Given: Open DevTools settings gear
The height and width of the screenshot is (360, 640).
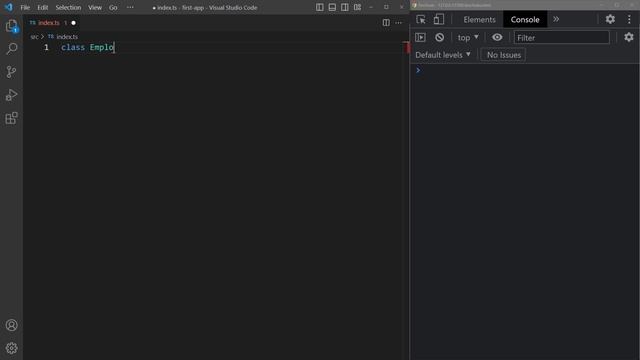Looking at the screenshot, I should (610, 19).
